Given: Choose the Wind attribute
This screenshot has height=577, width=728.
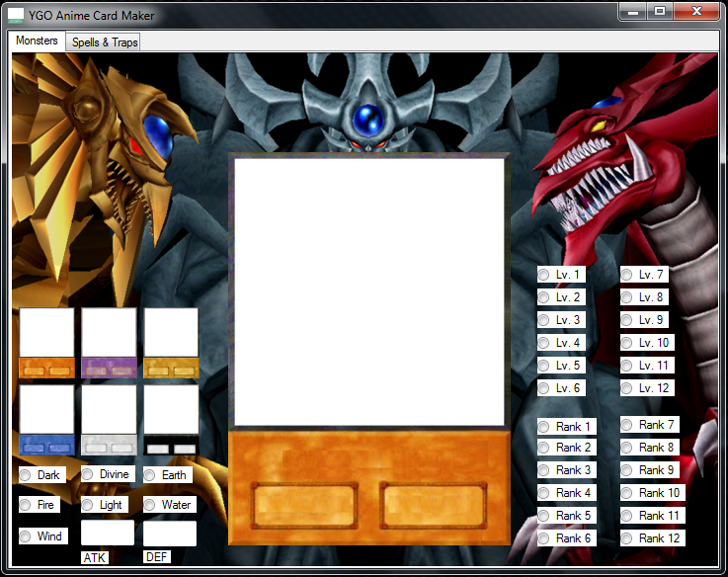Looking at the screenshot, I should click(43, 536).
